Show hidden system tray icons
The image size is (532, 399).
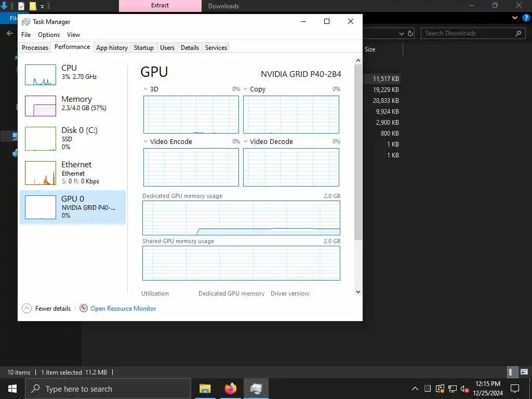[x=415, y=389]
